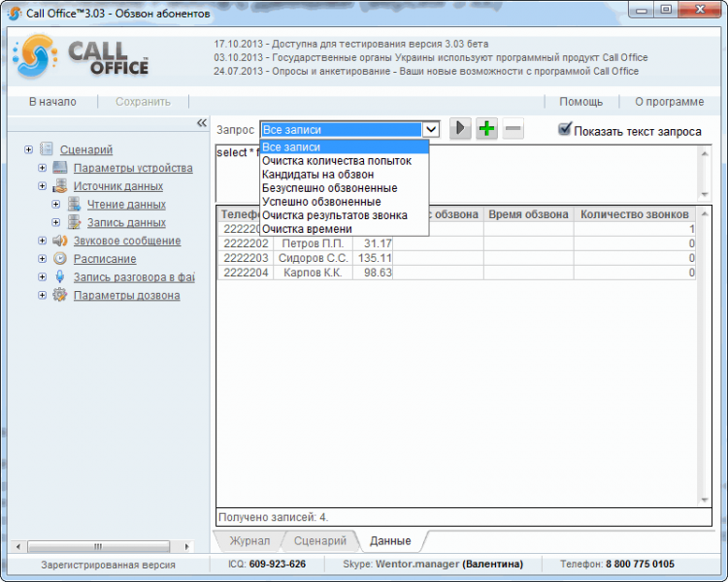Collapse the sidebar with double chevron icon
The width and height of the screenshot is (728, 582).
202,123
